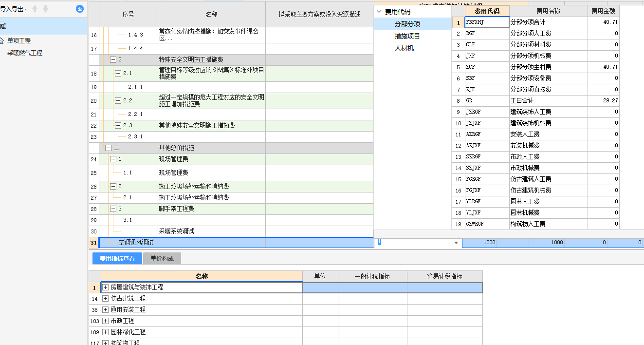644x345 pixels.
Task: Select the RGF fee code row
Action: coord(535,34)
